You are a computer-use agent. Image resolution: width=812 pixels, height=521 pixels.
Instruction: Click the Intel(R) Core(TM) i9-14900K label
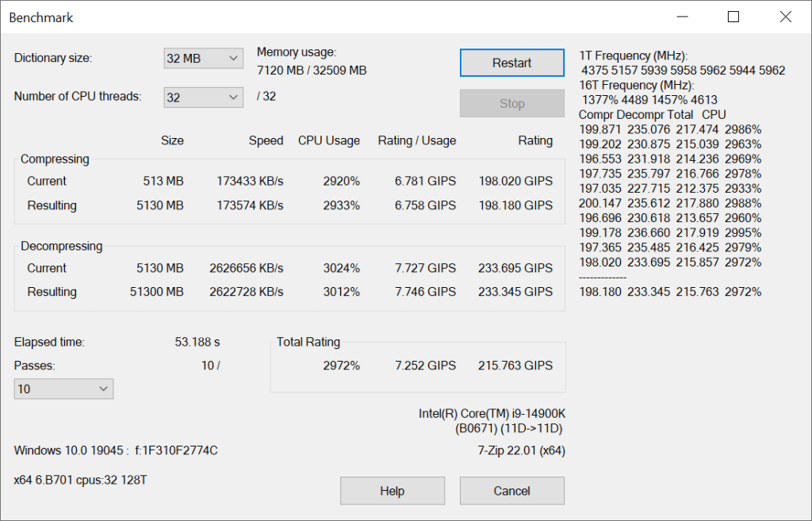(x=492, y=414)
